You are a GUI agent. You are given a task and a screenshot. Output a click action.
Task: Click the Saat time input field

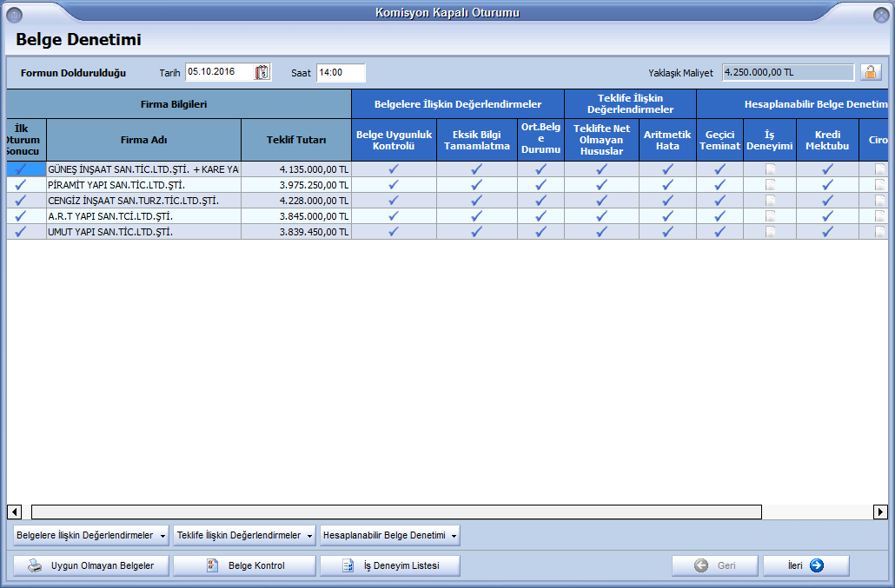coord(340,73)
